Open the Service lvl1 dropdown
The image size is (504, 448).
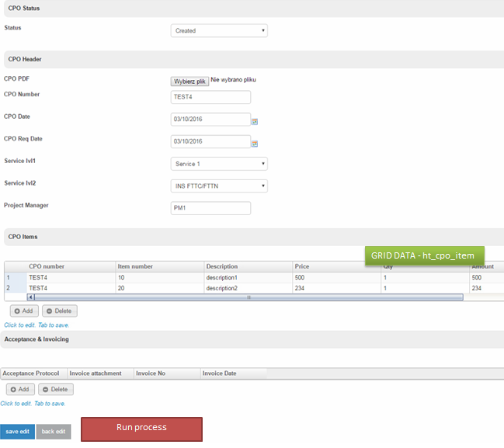tap(219, 164)
